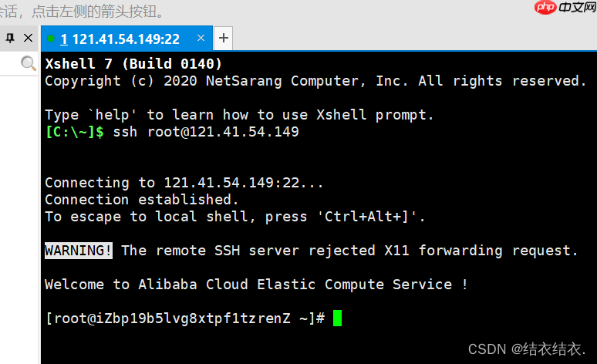Click the Connection established message

(142, 200)
